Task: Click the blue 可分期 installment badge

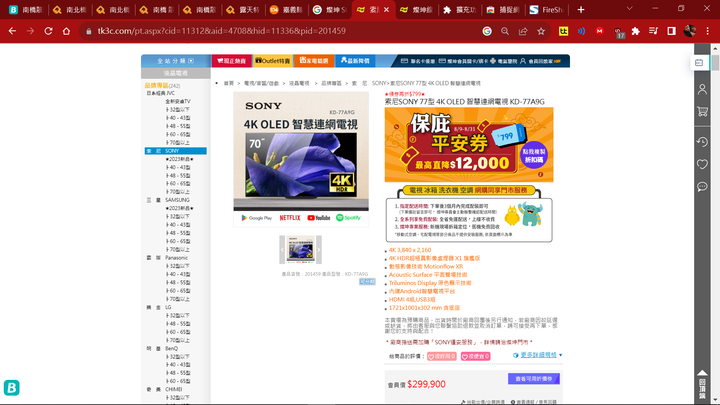Action: [x=367, y=281]
